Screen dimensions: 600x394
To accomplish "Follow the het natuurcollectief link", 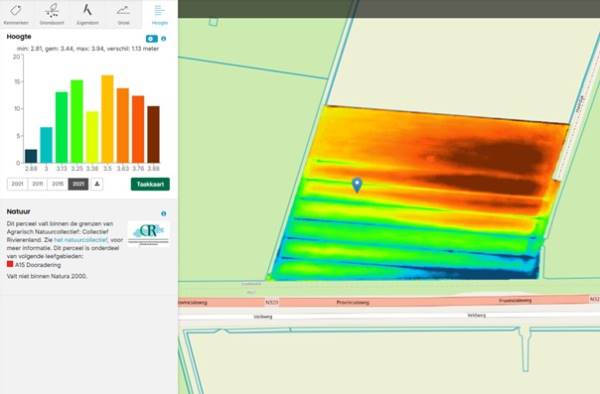I will coord(81,240).
